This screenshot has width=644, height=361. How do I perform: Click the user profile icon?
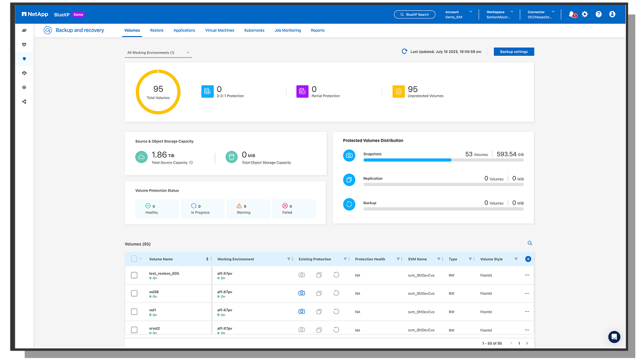click(x=612, y=14)
